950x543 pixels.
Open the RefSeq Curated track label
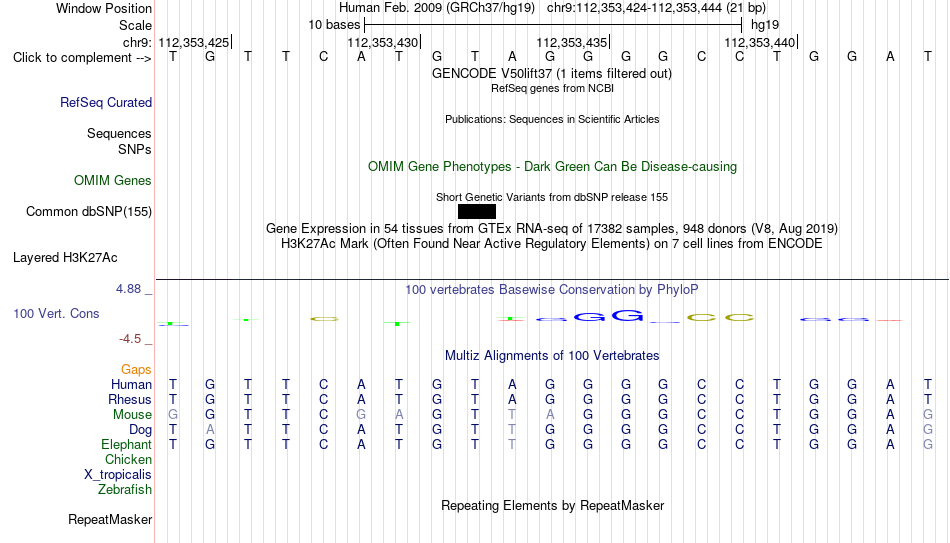pos(105,102)
